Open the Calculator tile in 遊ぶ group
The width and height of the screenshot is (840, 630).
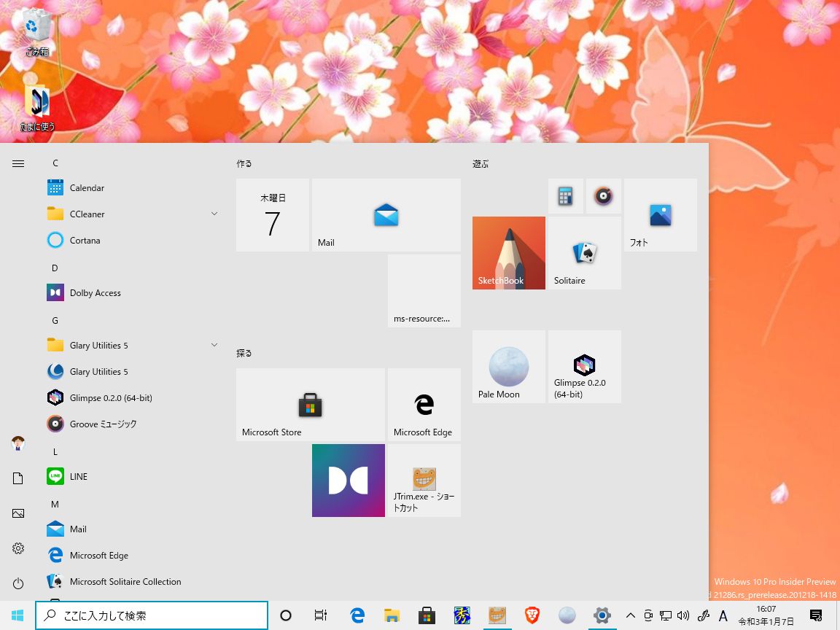566,195
